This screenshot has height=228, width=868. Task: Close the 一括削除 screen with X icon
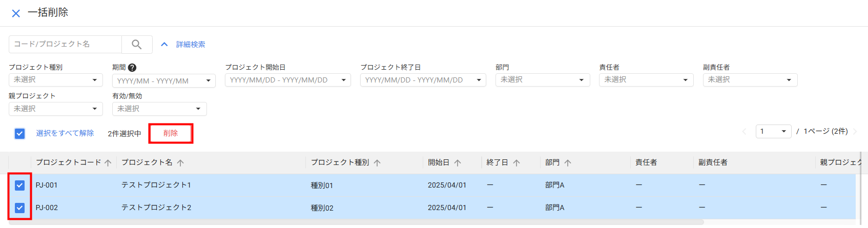(16, 13)
